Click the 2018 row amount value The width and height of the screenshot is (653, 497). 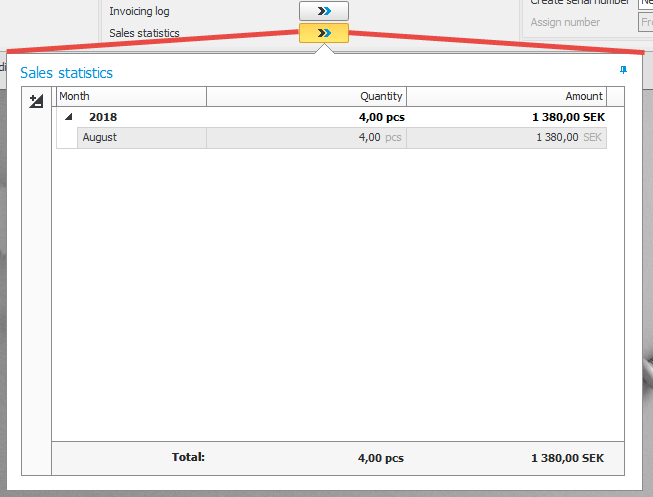click(568, 117)
